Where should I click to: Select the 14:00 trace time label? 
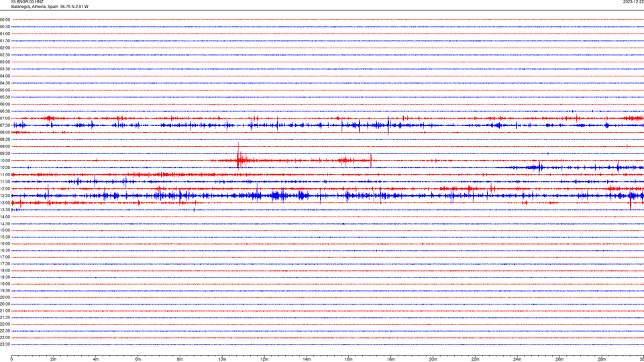pos(5,217)
